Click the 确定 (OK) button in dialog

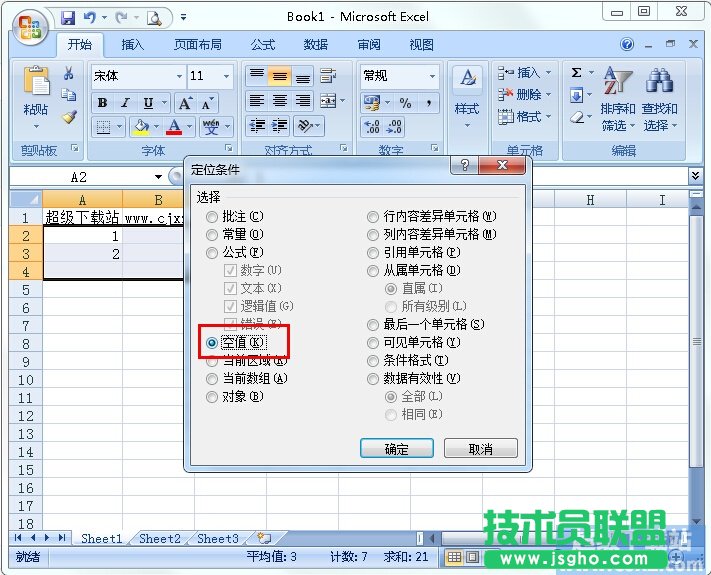tap(397, 449)
